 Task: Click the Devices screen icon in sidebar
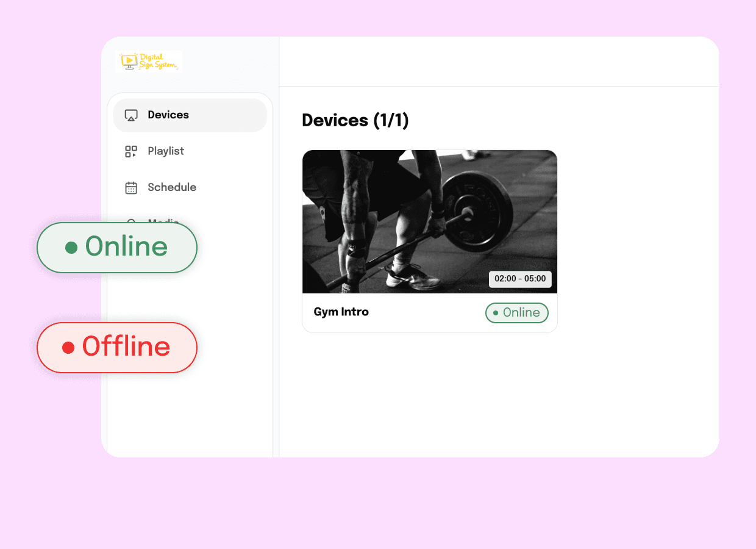tap(131, 115)
